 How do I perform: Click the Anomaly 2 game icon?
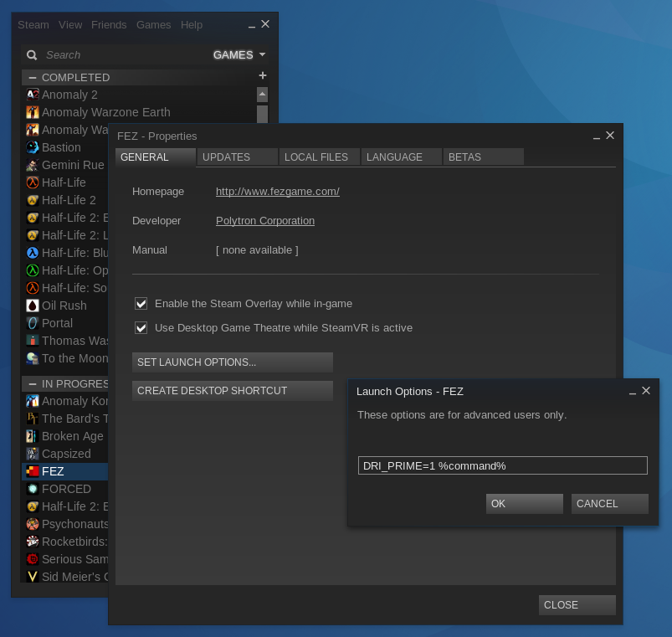coord(33,95)
